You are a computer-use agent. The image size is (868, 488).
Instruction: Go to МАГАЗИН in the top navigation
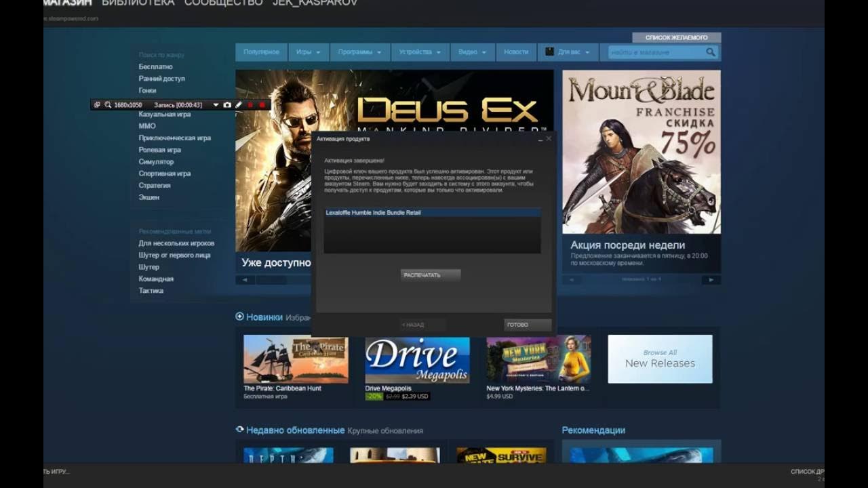(67, 3)
